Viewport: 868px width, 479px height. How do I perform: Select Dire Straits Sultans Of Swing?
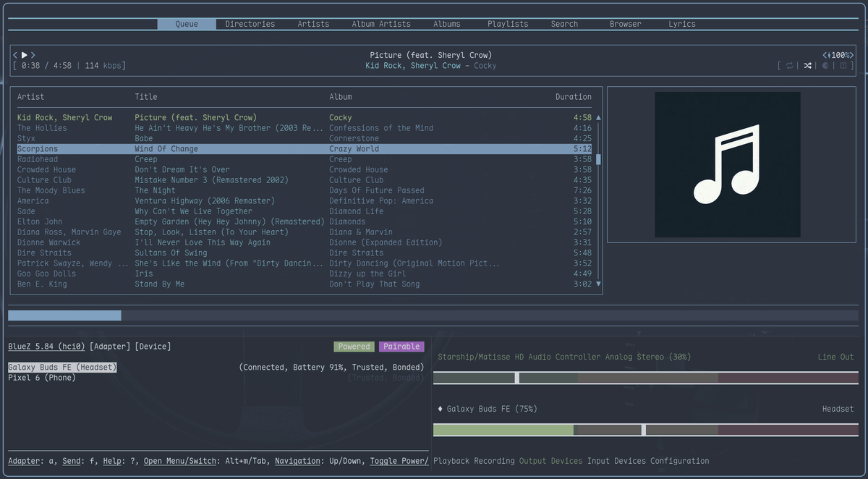click(x=305, y=253)
